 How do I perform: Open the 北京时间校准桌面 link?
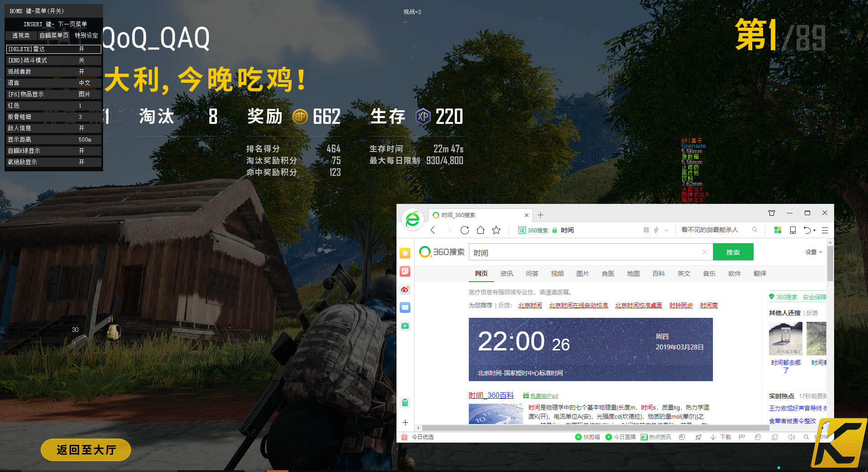(x=639, y=306)
